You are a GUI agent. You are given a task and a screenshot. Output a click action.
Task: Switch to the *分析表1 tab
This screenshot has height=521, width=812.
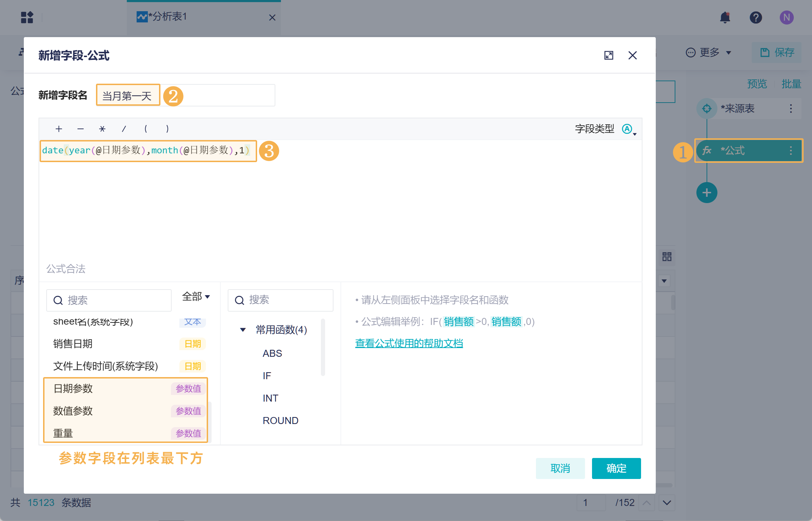pyautogui.click(x=204, y=17)
